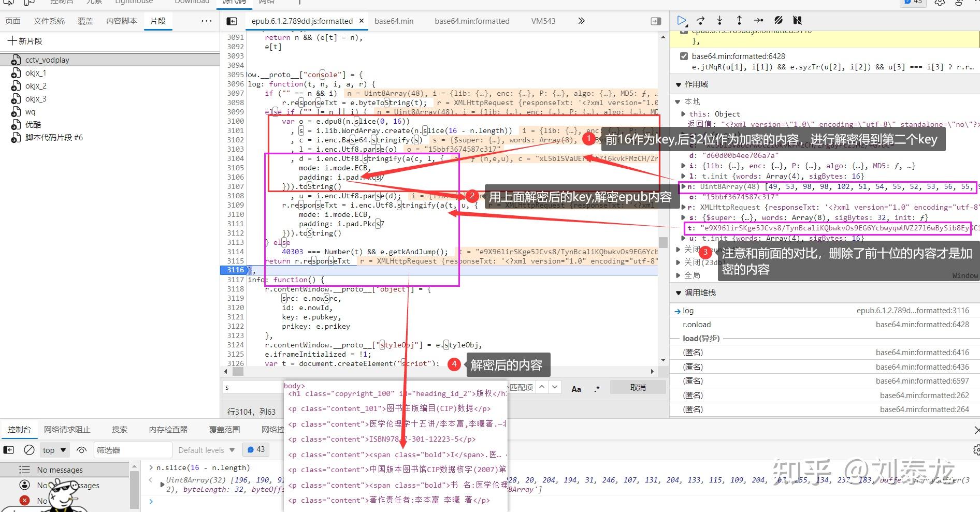980x512 pixels.
Task: Click the Step over icon
Action: (x=701, y=21)
